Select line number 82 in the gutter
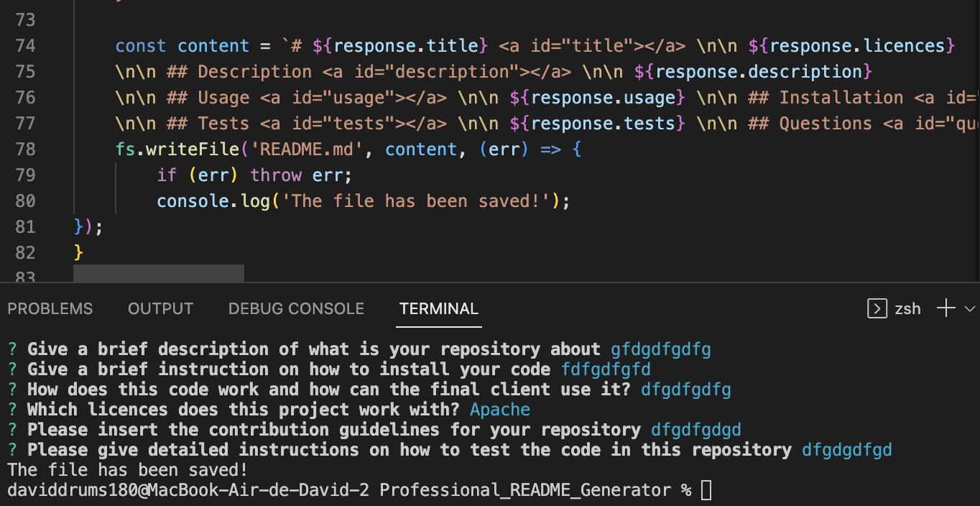 (x=25, y=252)
